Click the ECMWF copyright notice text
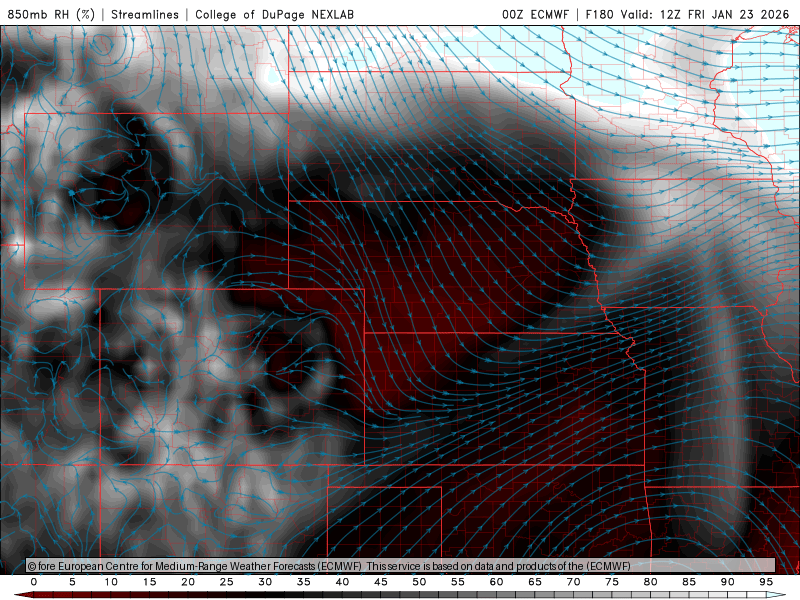This screenshot has width=800, height=600. pos(329,566)
